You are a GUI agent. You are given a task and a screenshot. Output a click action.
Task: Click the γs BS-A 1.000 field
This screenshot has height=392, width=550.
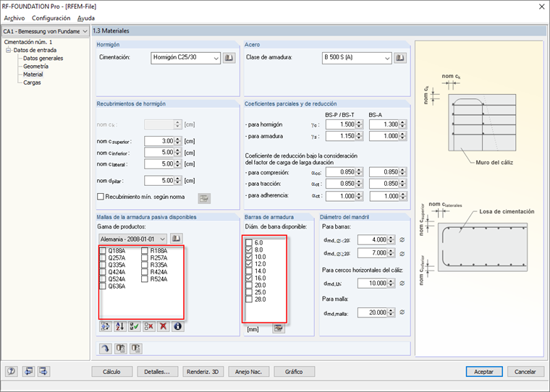[384, 136]
